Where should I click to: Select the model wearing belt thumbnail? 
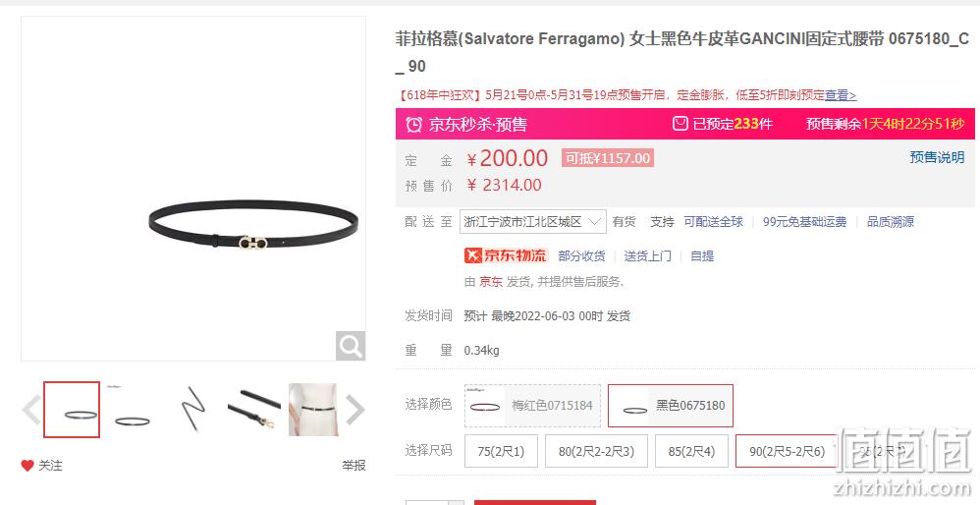click(x=313, y=410)
